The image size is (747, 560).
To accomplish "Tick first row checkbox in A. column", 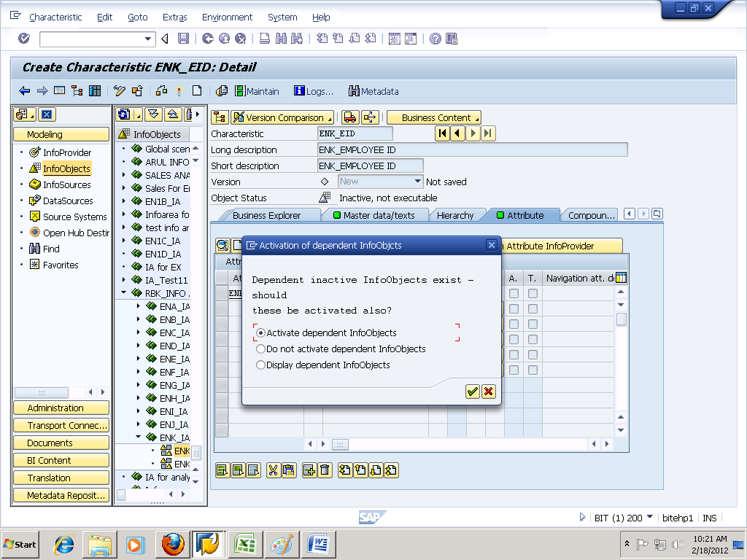I will point(514,294).
